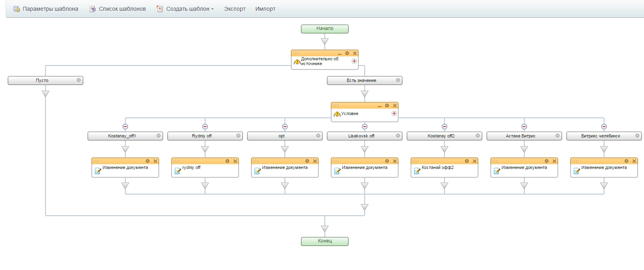Click the 'Экспорт' button
This screenshot has width=644, height=270.
235,9
